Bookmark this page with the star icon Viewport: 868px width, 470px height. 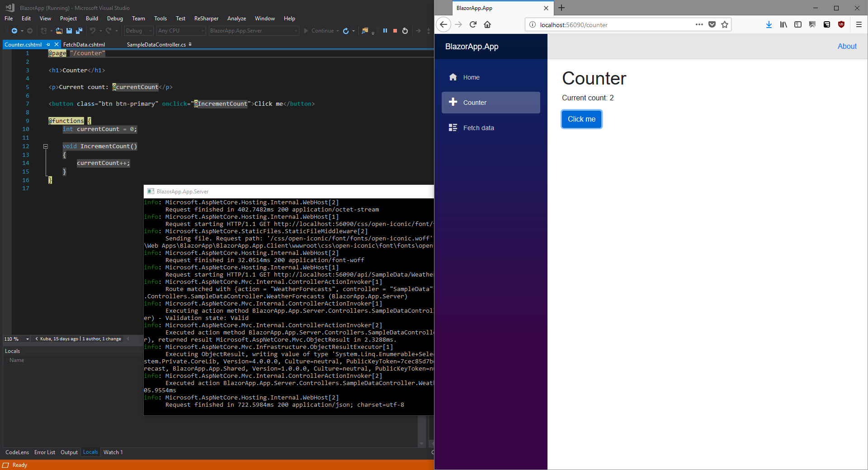pos(725,24)
